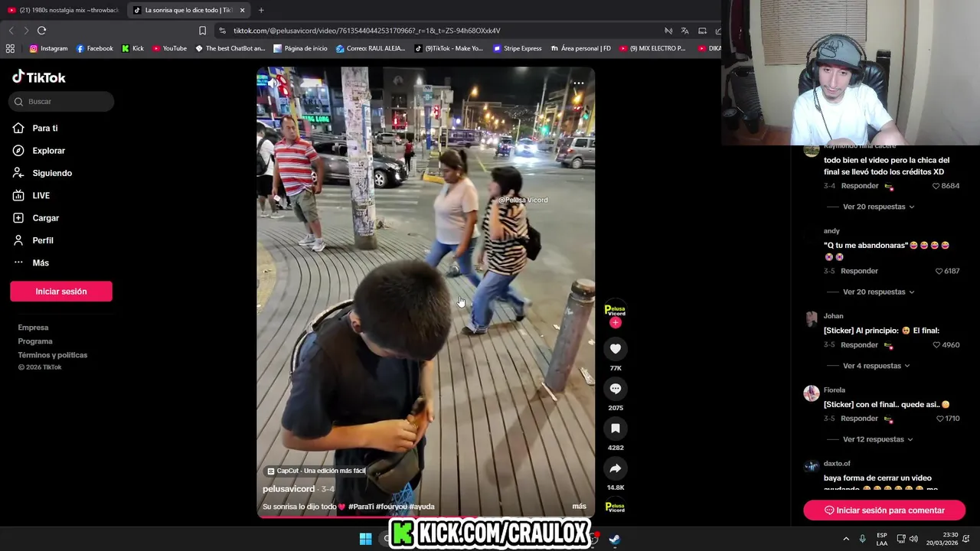The height and width of the screenshot is (551, 980).
Task: Share the video with the arrow icon
Action: coord(615,468)
